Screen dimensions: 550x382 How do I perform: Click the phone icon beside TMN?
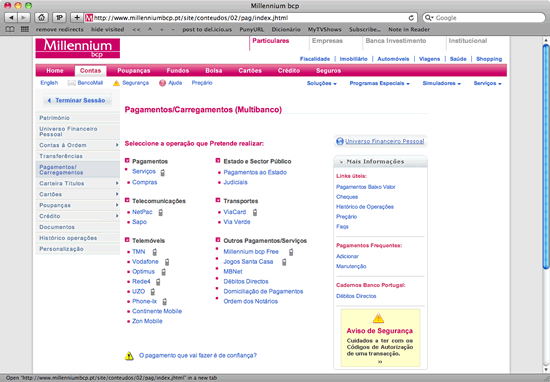[155, 252]
